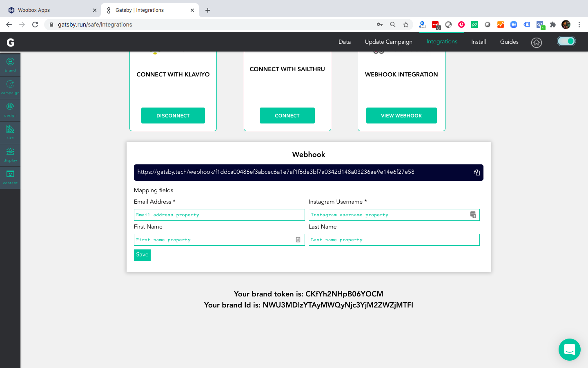Click the View Webhook button

pos(401,115)
